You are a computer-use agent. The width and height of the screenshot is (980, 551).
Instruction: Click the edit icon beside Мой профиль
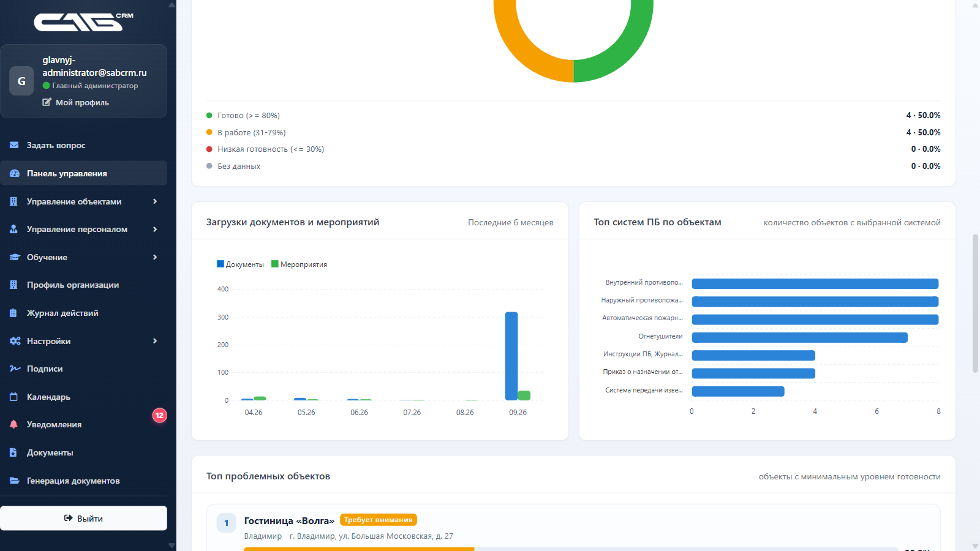pyautogui.click(x=47, y=102)
